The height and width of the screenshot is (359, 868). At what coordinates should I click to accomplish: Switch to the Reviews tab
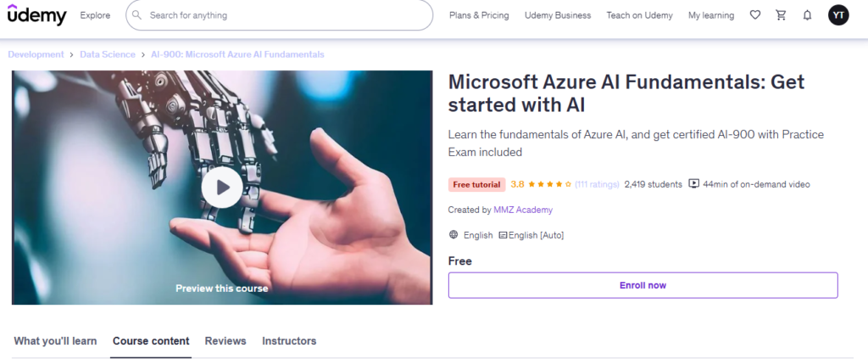[225, 341]
